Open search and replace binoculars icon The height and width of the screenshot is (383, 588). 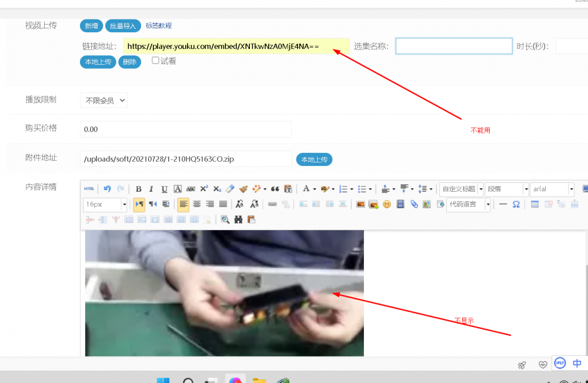point(238,219)
